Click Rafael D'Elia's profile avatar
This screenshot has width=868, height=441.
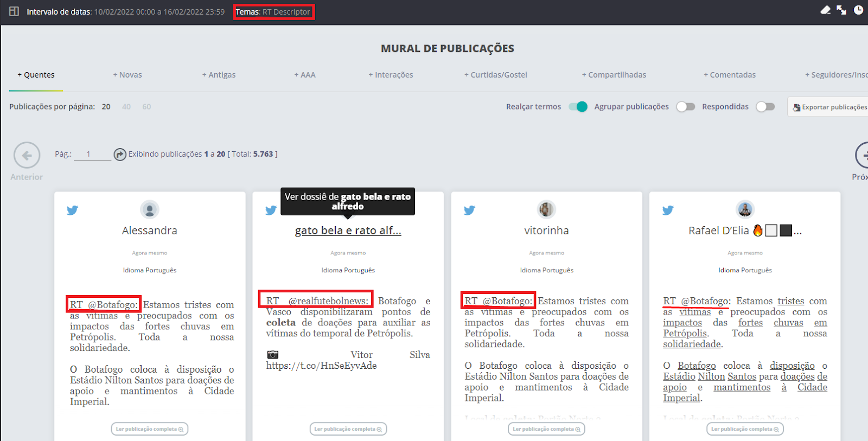pyautogui.click(x=745, y=209)
